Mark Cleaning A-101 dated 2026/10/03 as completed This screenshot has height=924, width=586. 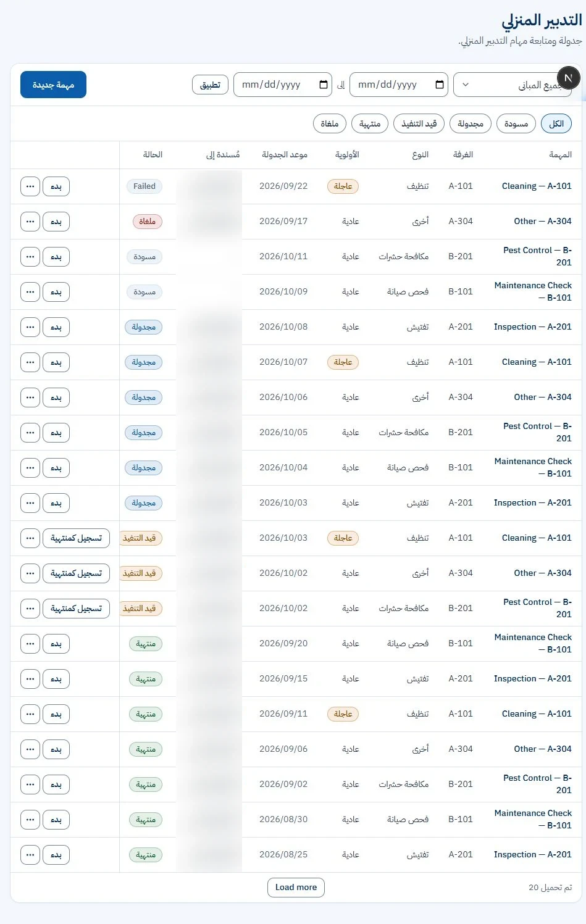76,538
